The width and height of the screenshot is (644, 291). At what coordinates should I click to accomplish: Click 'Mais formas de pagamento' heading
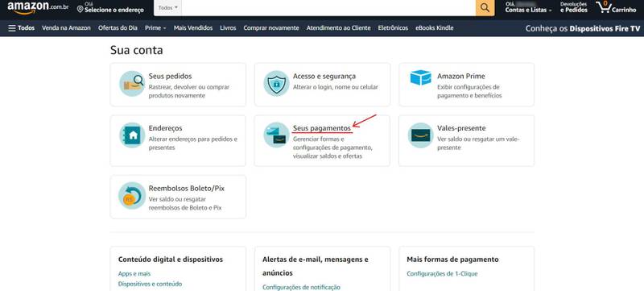point(452,260)
